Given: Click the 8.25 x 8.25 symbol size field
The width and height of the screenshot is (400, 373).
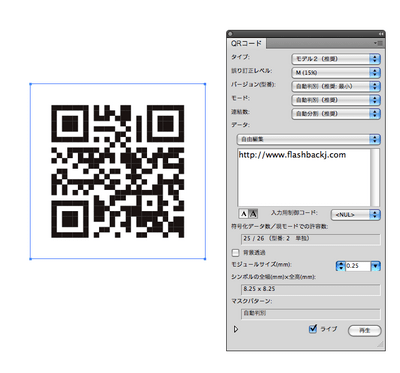Looking at the screenshot, I should click(x=310, y=289).
